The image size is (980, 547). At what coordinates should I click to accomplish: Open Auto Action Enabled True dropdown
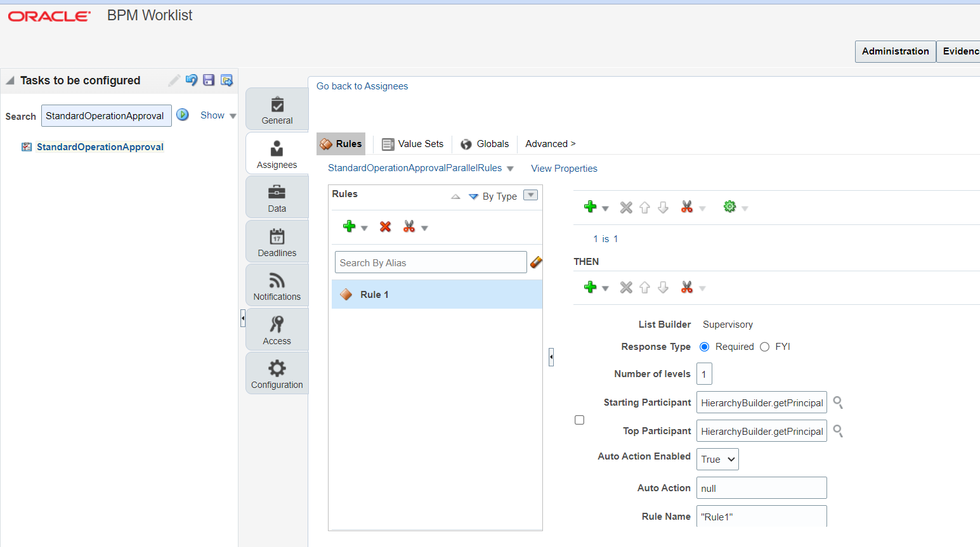tap(717, 460)
